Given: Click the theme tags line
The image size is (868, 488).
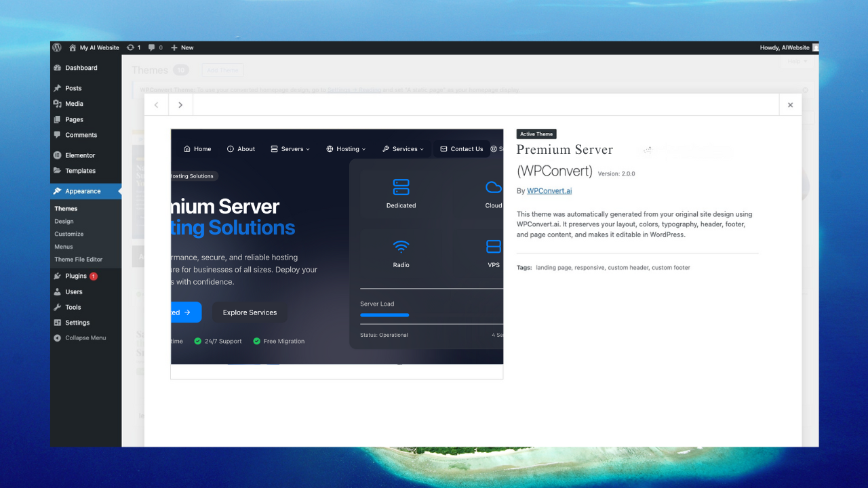Looking at the screenshot, I should [x=604, y=268].
